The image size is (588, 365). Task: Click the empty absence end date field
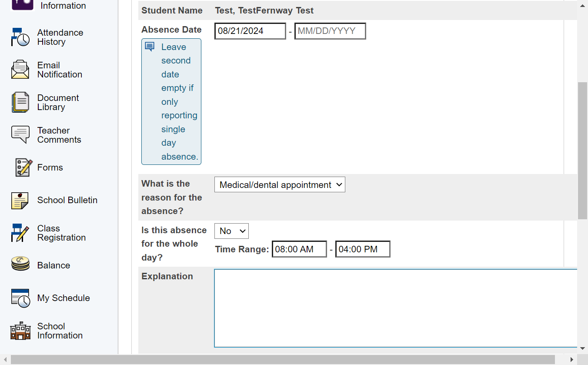[330, 31]
